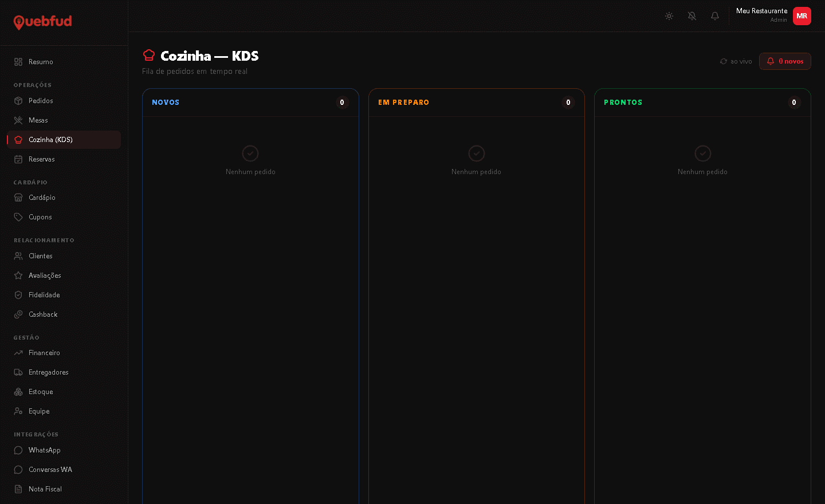
Task: Click the Estoque boxes icon
Action: click(18, 392)
